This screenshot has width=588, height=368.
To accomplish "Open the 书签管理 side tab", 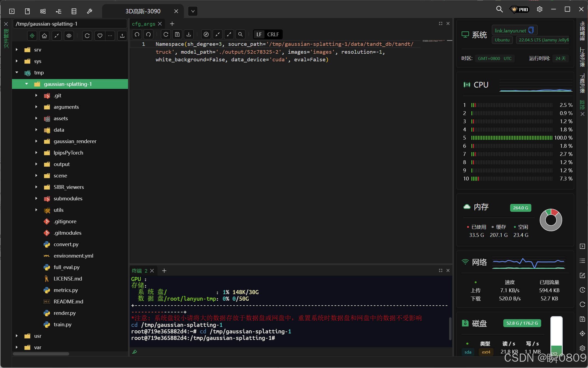I will [x=582, y=31].
